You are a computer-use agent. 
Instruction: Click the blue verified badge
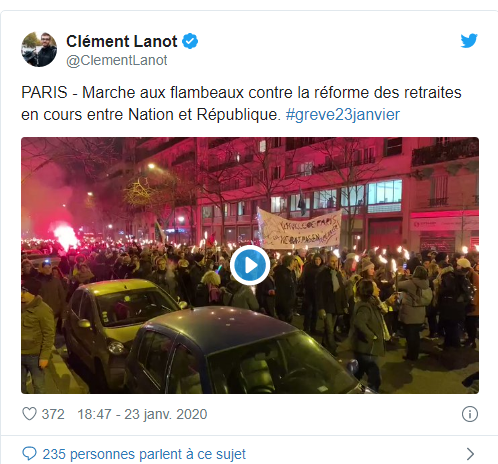point(190,41)
